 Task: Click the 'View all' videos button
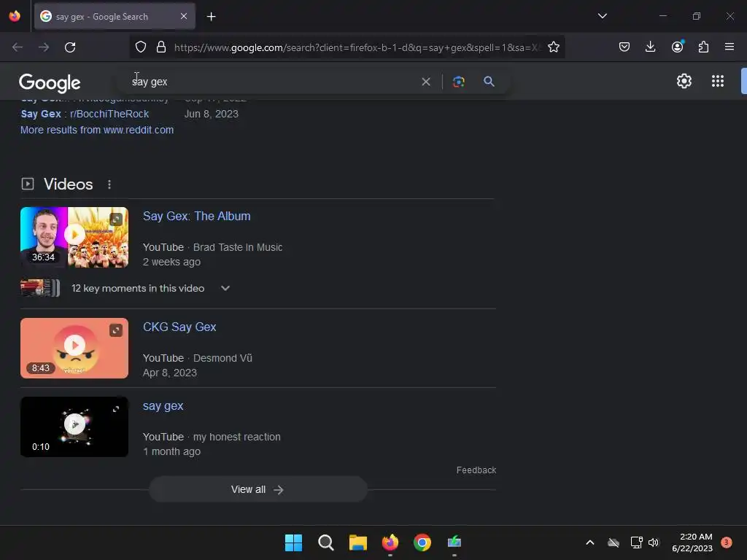[x=258, y=489]
